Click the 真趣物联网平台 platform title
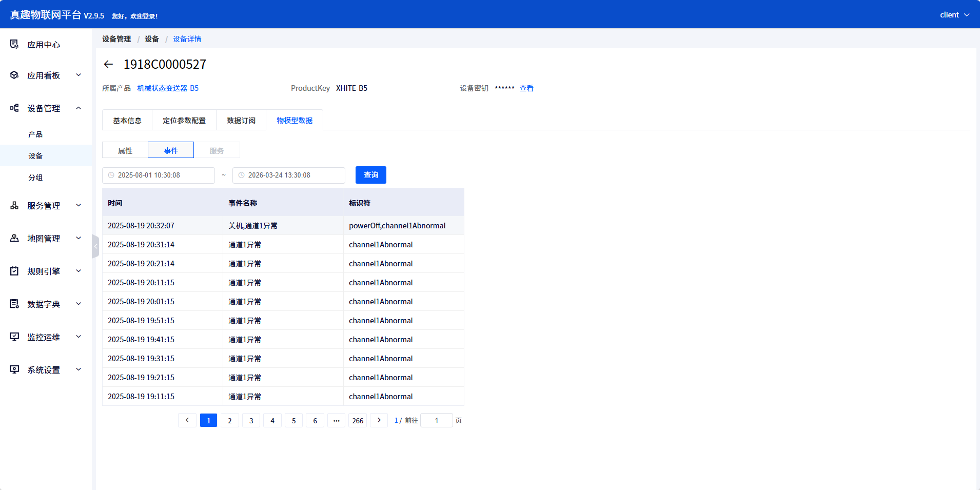 (46, 15)
